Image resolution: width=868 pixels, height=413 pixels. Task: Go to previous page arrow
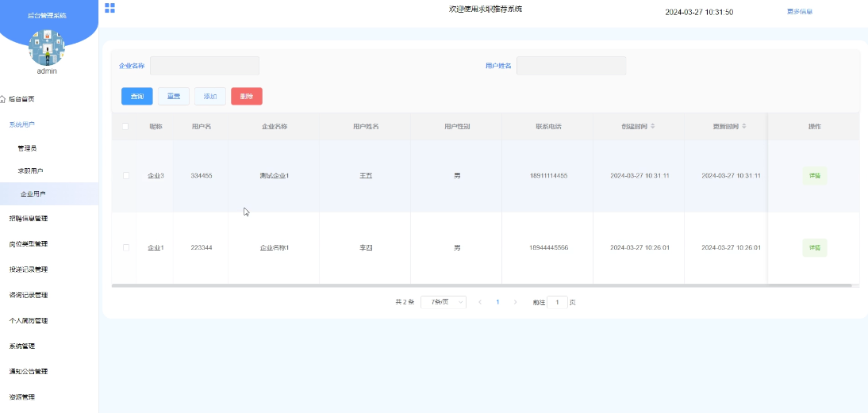point(480,302)
